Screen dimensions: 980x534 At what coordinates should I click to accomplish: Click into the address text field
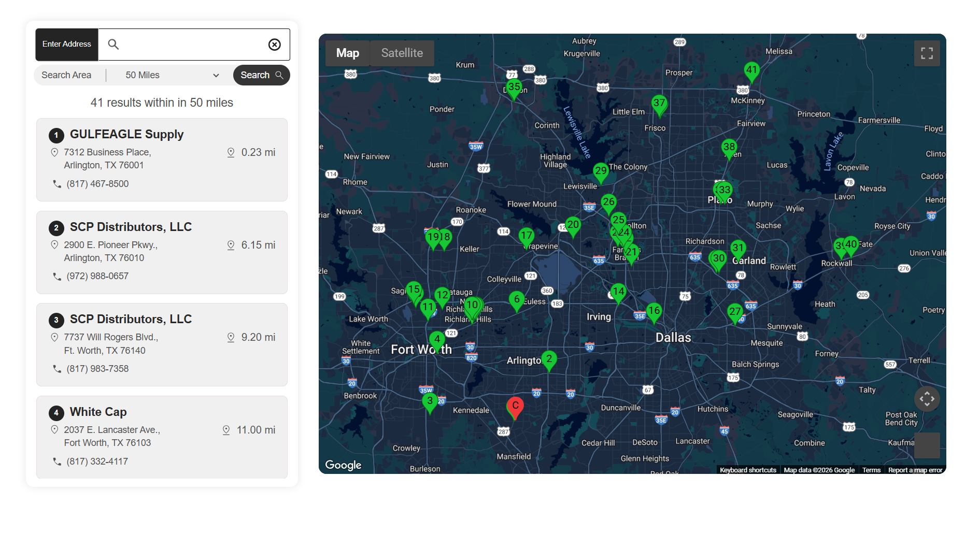tap(192, 45)
